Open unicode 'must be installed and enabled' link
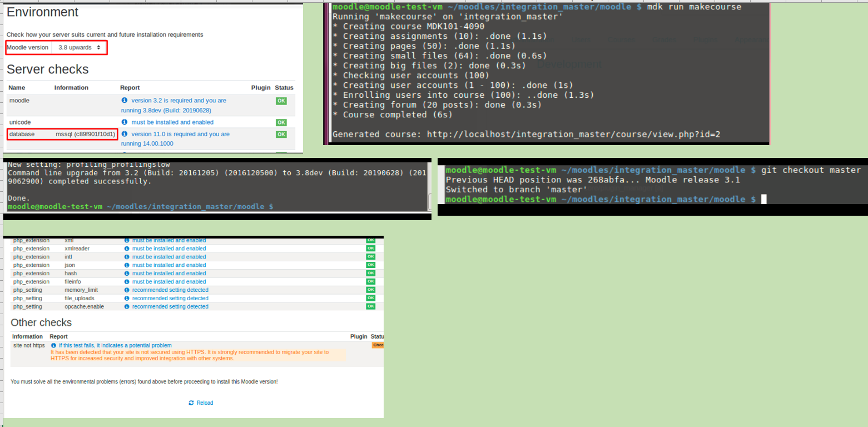868x427 pixels. point(172,122)
